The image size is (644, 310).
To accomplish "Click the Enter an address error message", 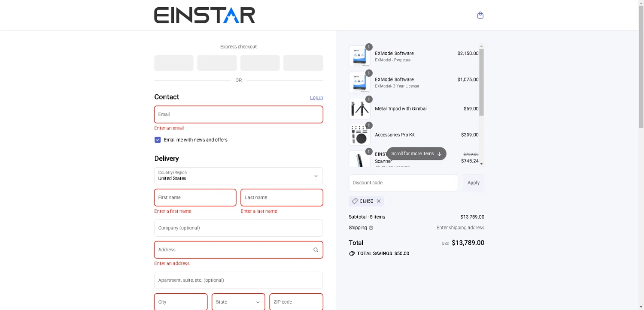I will click(x=172, y=264).
